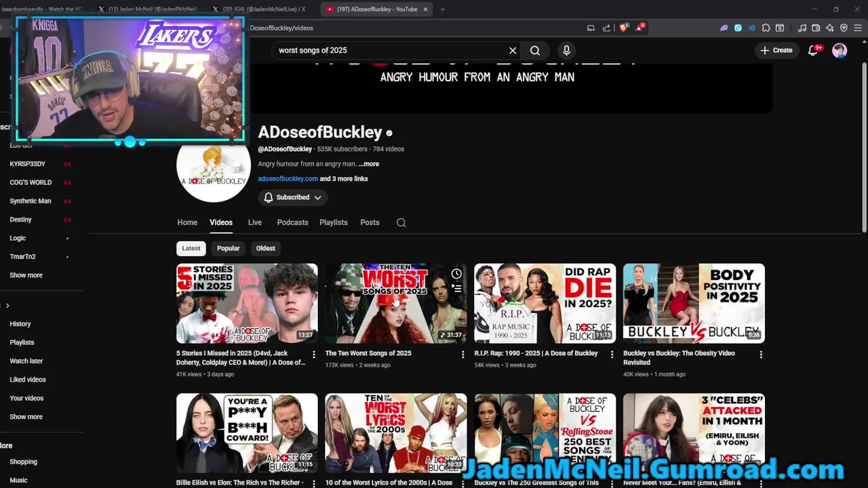This screenshot has height=488, width=868.
Task: Open the adoseofbuckley.com link
Action: point(288,179)
